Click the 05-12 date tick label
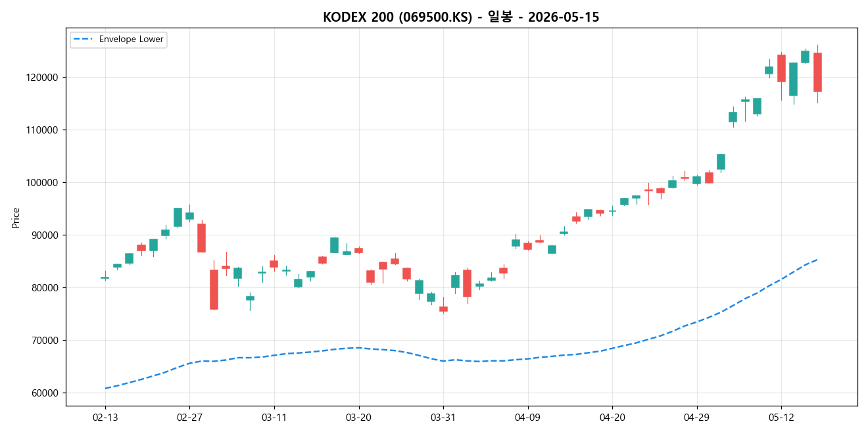868x434 pixels. coord(781,418)
